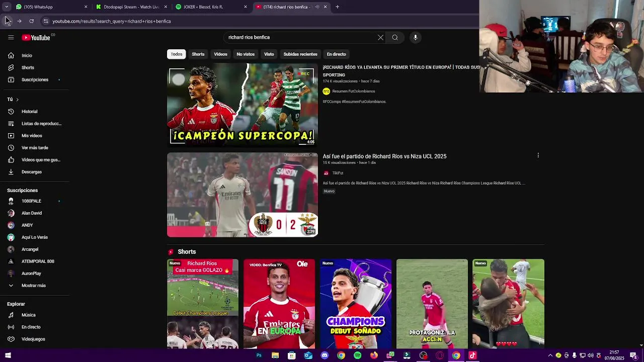The width and height of the screenshot is (644, 362).
Task: Mute the audio on YouTube tab
Action: (x=317, y=7)
